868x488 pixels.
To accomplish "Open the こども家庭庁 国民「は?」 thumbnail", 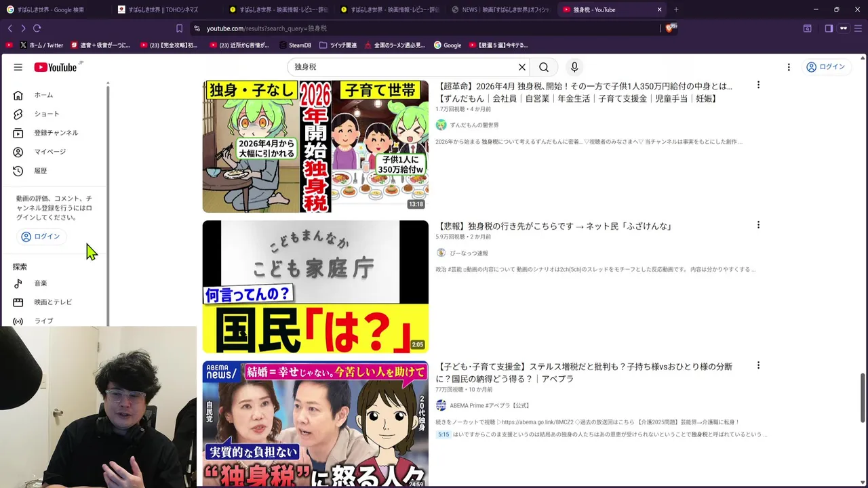I will pos(315,287).
